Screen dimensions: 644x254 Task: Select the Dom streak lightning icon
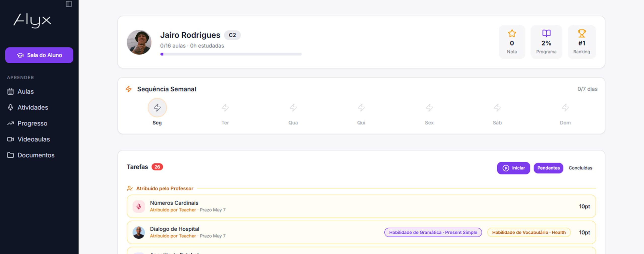565,108
